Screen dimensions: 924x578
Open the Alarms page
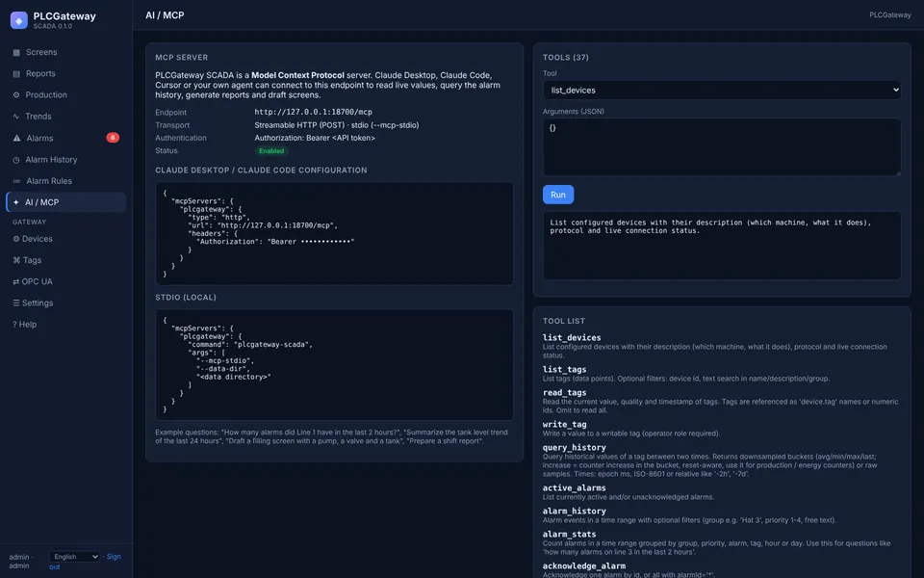(66, 138)
